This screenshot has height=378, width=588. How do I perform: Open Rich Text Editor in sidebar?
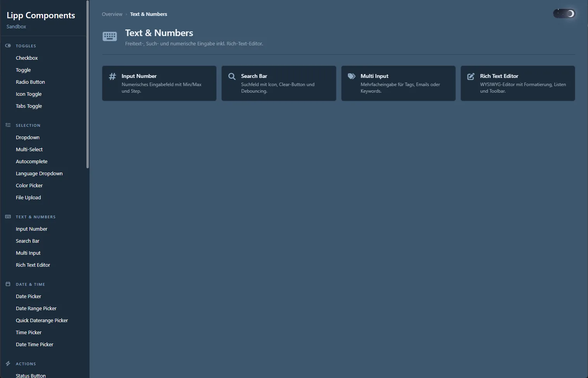33,265
